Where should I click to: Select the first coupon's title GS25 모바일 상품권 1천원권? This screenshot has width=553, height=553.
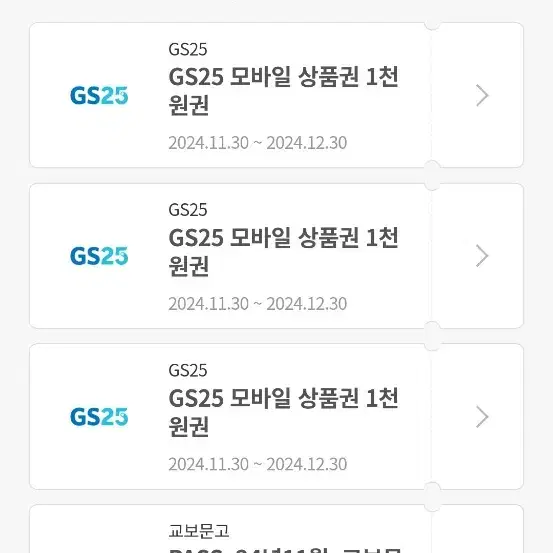coord(284,91)
